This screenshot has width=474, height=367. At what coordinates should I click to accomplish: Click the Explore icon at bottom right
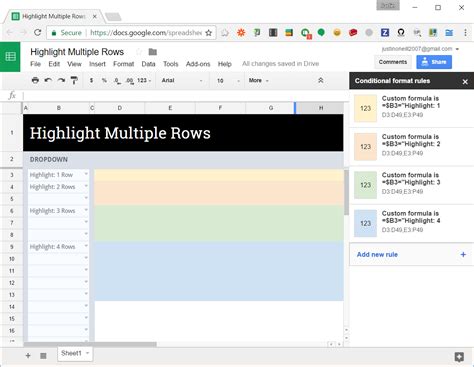[459, 357]
